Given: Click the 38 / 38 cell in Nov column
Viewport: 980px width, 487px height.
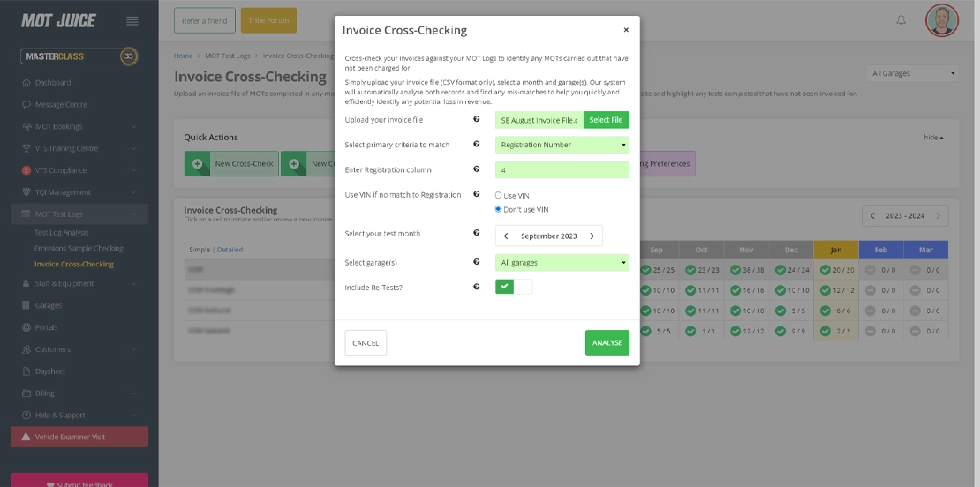Looking at the screenshot, I should [x=746, y=270].
